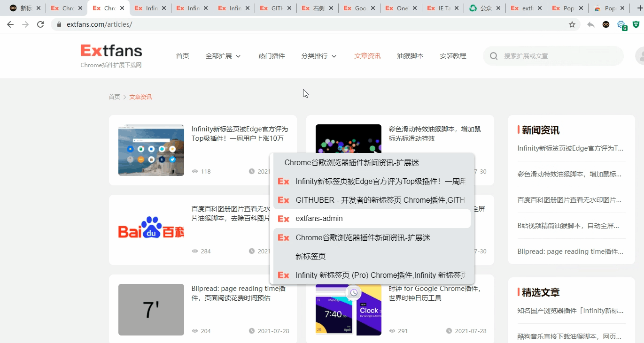Open the black Infinity extension icon

coord(606,24)
